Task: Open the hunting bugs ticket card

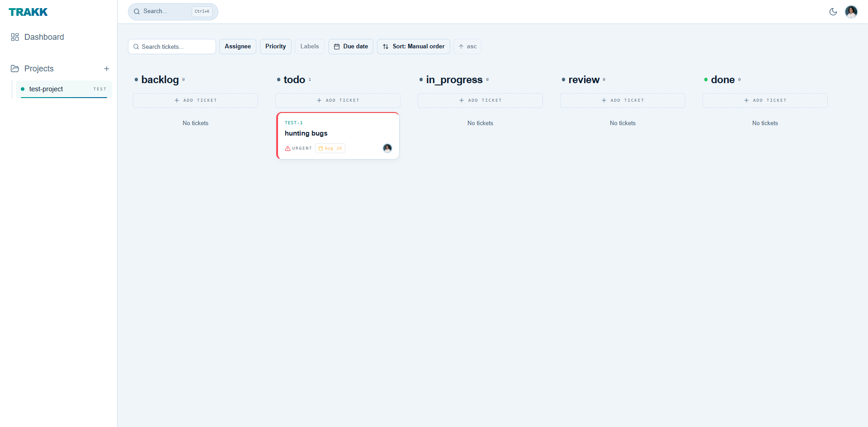Action: point(338,136)
